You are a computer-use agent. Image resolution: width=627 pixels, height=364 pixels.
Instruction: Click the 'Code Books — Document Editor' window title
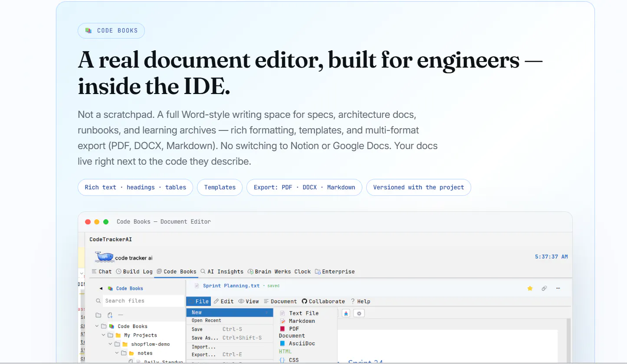[164, 221]
